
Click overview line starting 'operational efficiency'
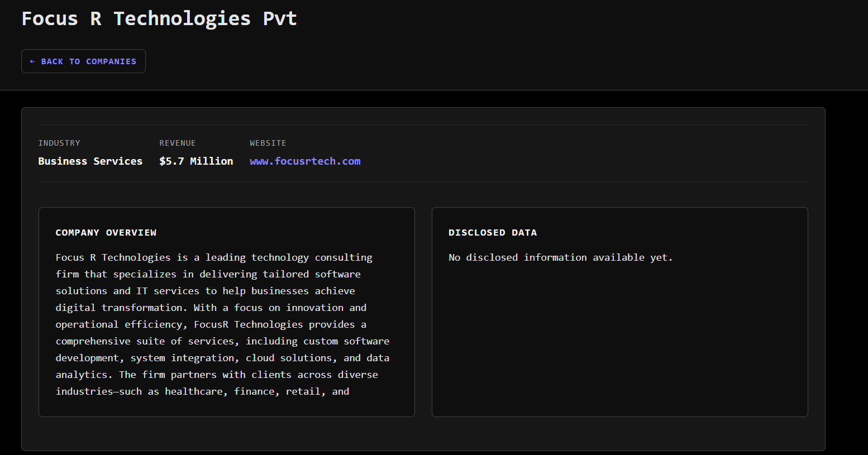pyautogui.click(x=211, y=324)
